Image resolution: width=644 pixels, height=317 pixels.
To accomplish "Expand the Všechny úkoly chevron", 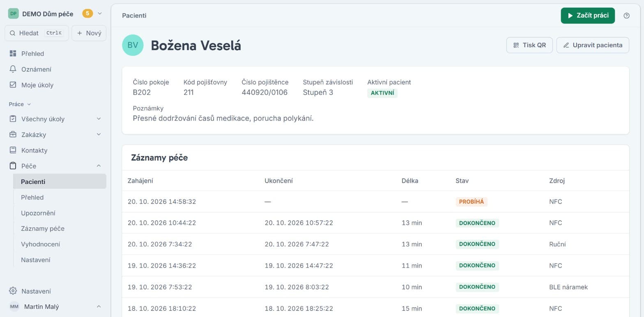I will pos(99,119).
